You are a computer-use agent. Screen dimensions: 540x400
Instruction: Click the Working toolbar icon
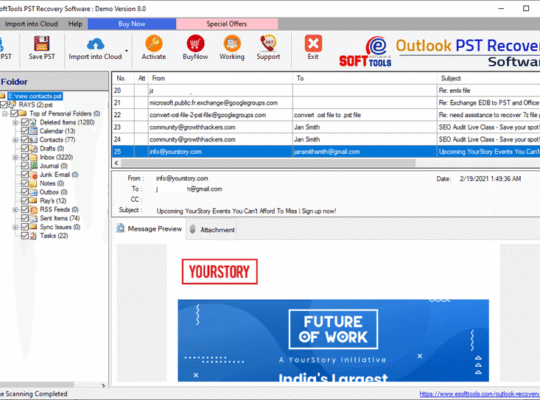click(x=232, y=44)
